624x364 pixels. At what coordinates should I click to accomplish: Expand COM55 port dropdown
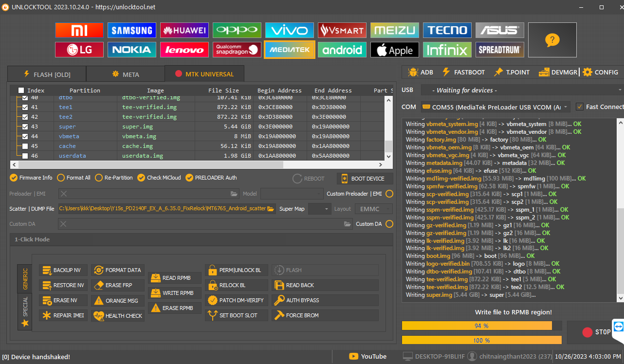tap(496, 107)
